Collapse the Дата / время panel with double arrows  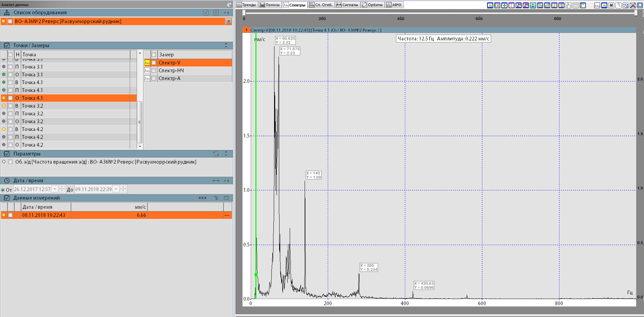[226, 181]
